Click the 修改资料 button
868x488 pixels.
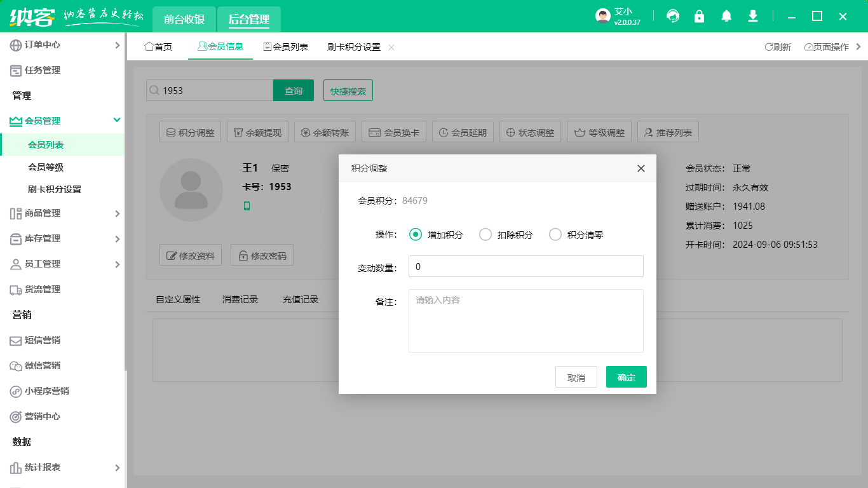191,255
